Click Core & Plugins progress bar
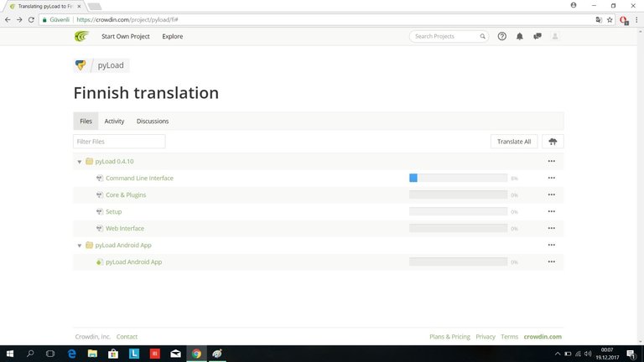The width and height of the screenshot is (644, 362). pyautogui.click(x=458, y=194)
